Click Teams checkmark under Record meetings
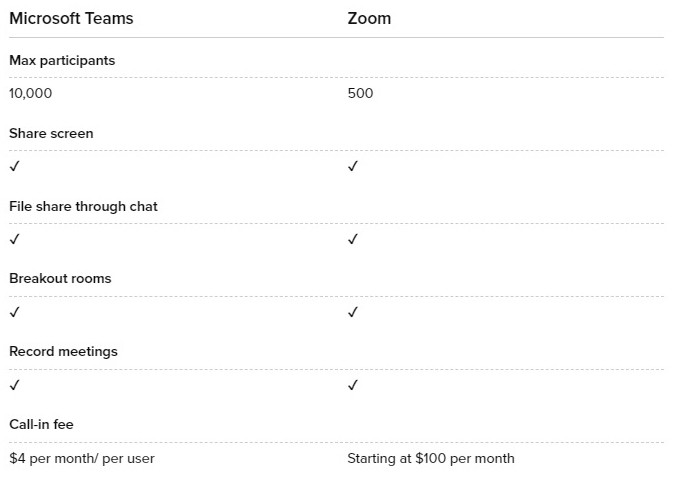Screen dimensions: 680x495 14,385
